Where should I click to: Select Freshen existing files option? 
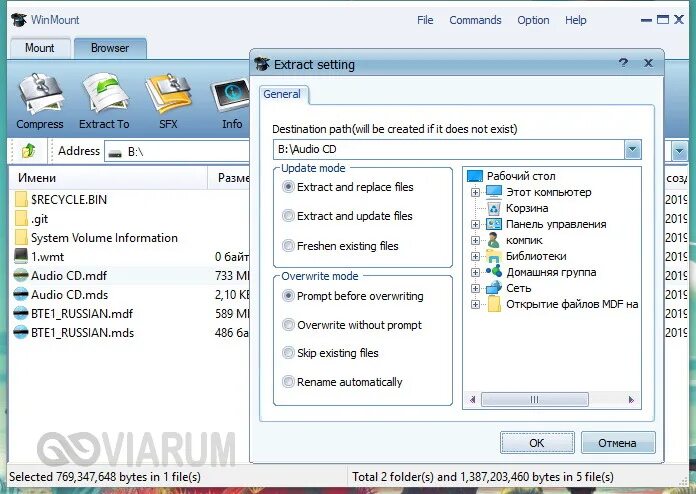coord(340,245)
